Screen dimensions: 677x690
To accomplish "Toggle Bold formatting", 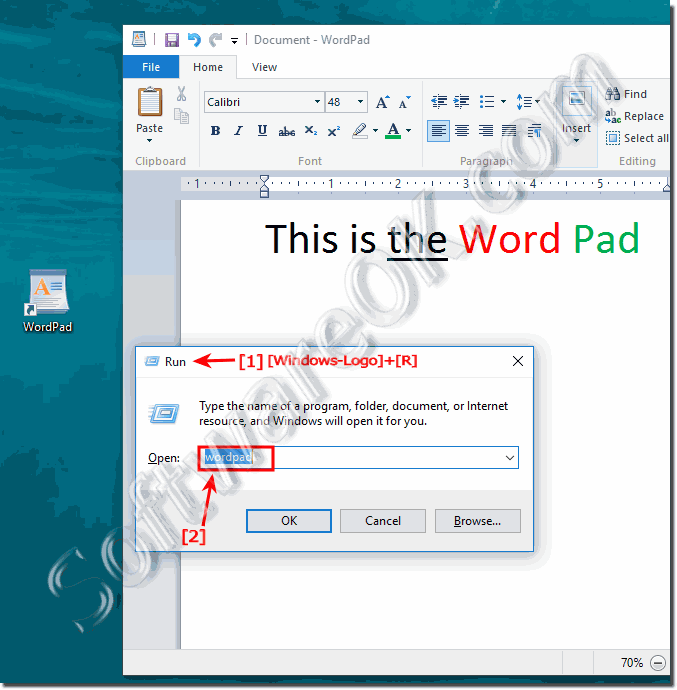I will coord(215,131).
